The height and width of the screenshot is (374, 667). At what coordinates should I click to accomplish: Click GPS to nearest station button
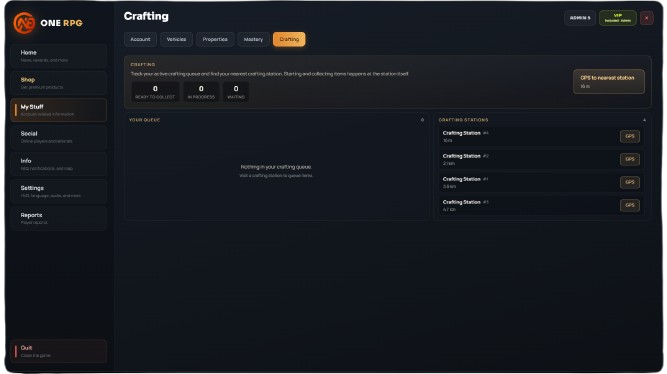(609, 82)
